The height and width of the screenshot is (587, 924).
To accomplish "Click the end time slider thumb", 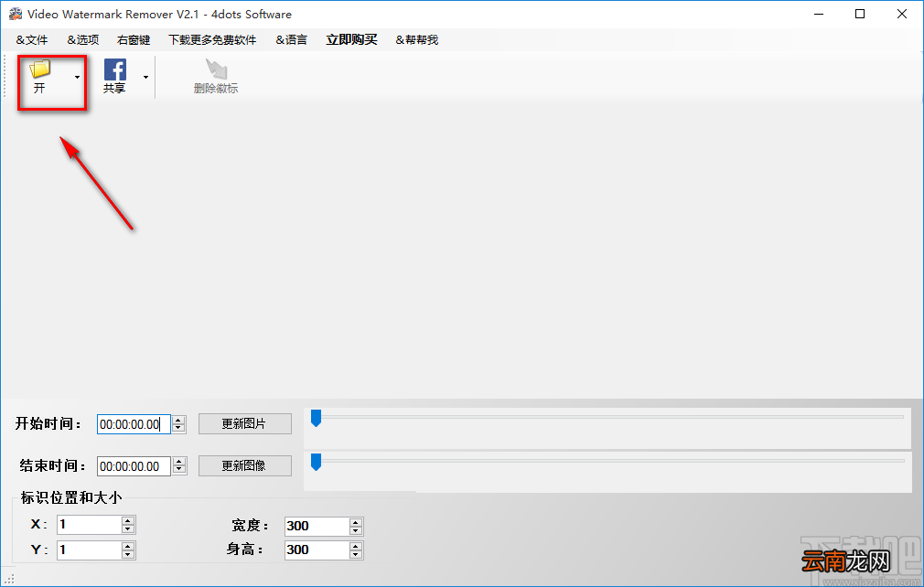I will pyautogui.click(x=316, y=462).
